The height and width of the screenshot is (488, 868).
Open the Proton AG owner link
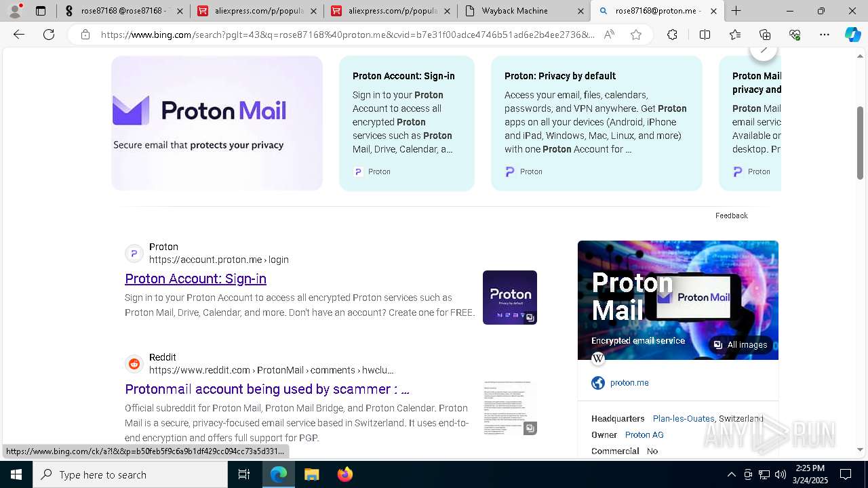point(644,435)
